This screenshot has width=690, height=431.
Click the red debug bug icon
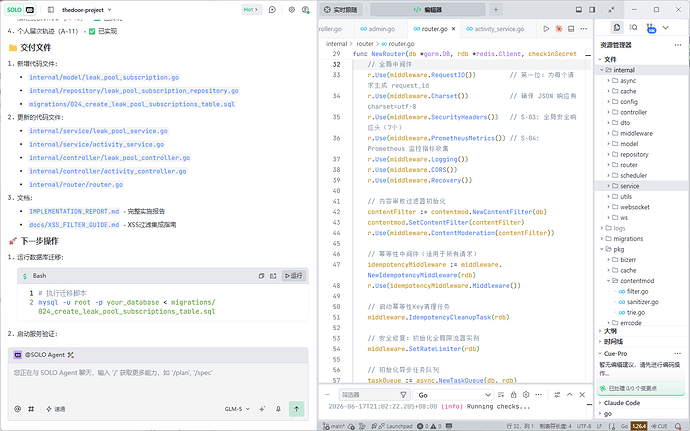click(x=558, y=29)
